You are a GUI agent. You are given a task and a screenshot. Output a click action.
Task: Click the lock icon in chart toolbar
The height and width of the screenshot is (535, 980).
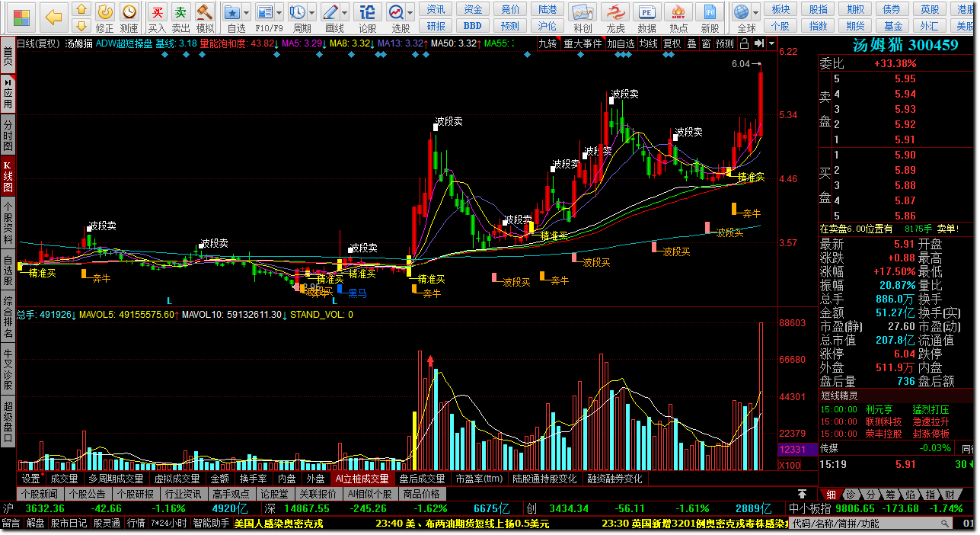pos(744,43)
